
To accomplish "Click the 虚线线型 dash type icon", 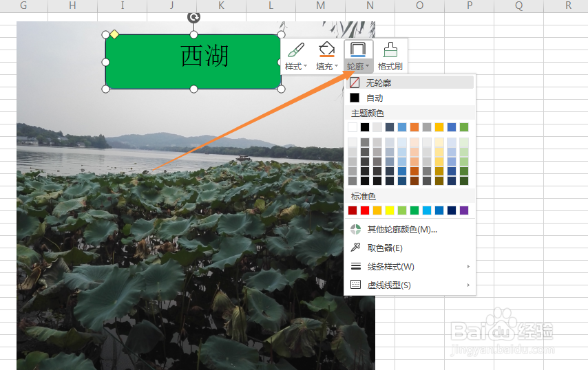I will [x=355, y=285].
